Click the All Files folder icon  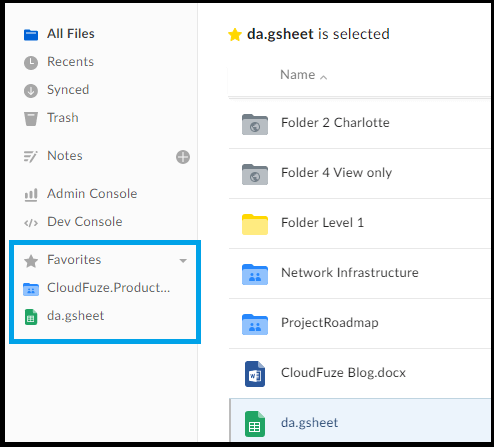[31, 34]
